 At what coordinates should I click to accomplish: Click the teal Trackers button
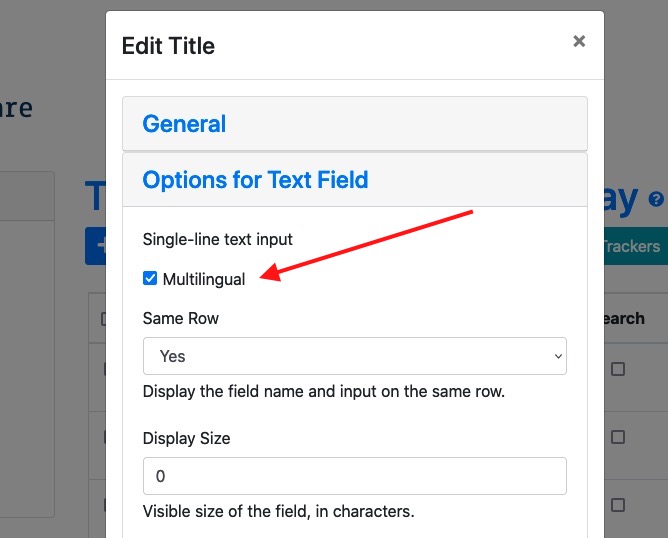(636, 246)
